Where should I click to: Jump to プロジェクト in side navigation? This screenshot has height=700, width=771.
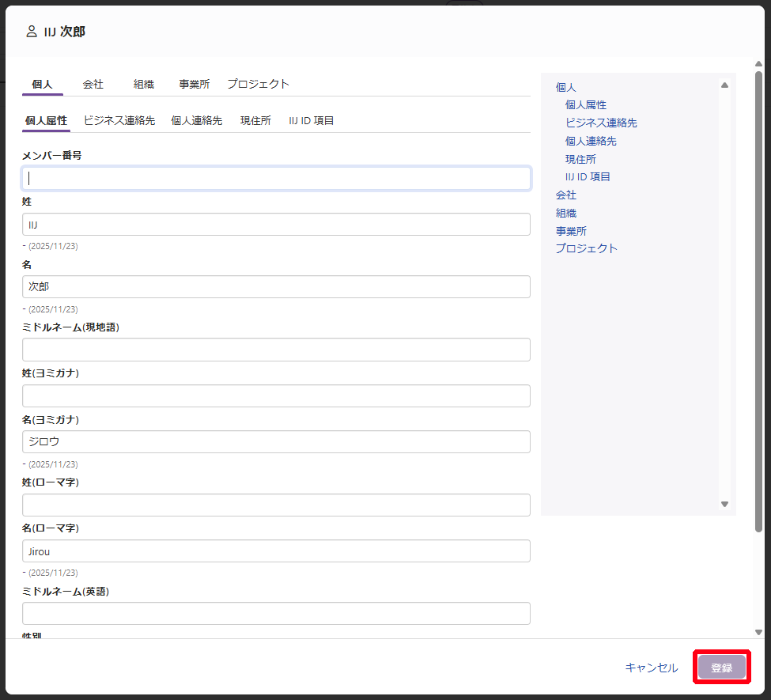[x=586, y=248]
